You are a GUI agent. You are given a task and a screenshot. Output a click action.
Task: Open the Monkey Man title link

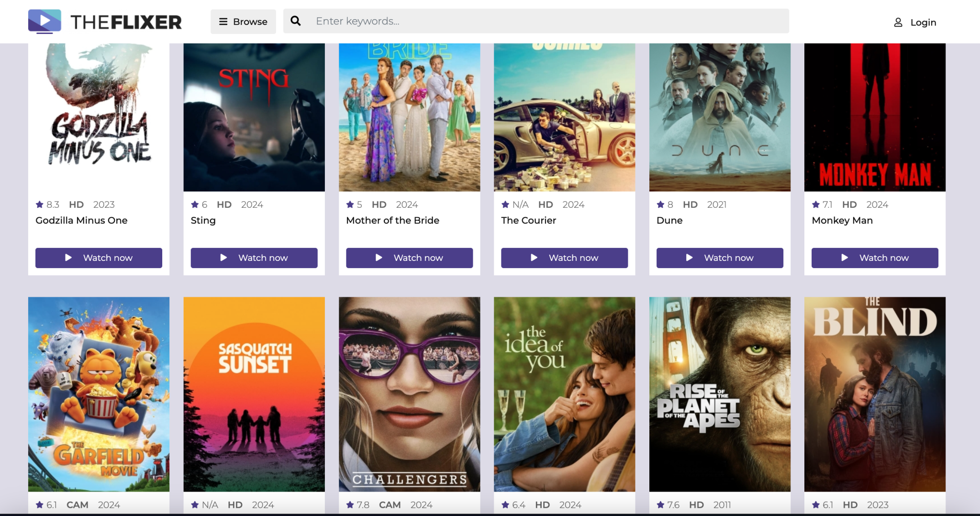[x=842, y=220]
